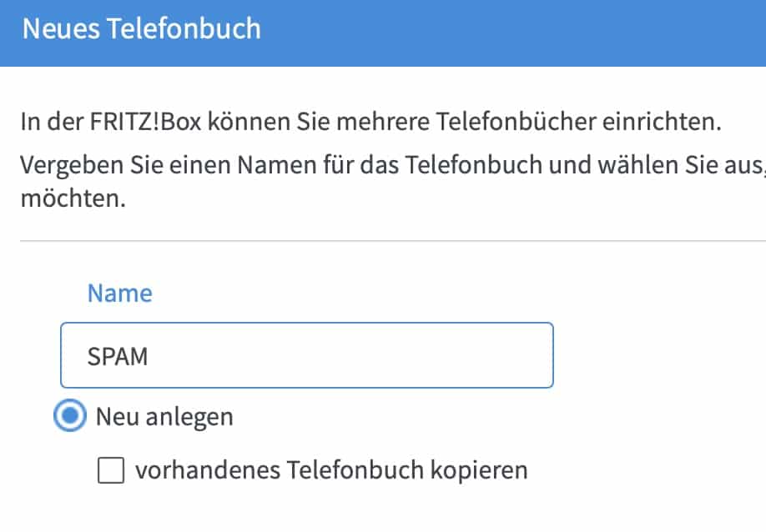
Task: Click the word "möchten." in the description
Action: pyautogui.click(x=73, y=201)
